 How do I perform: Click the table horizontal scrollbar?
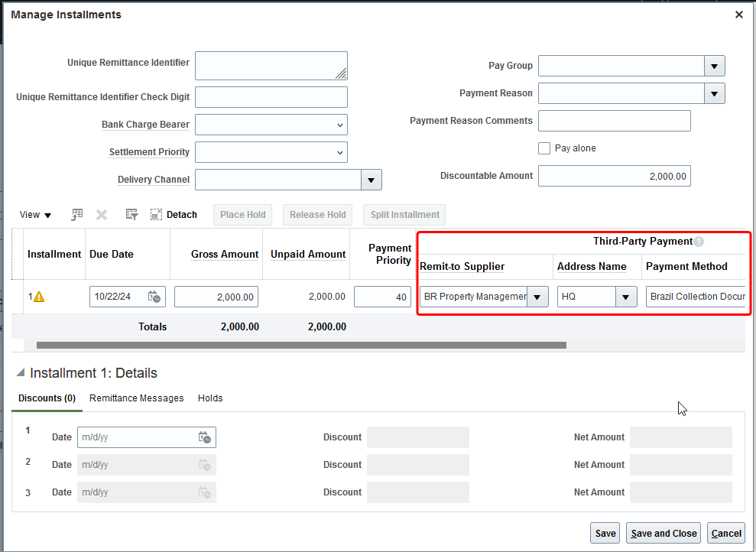301,345
